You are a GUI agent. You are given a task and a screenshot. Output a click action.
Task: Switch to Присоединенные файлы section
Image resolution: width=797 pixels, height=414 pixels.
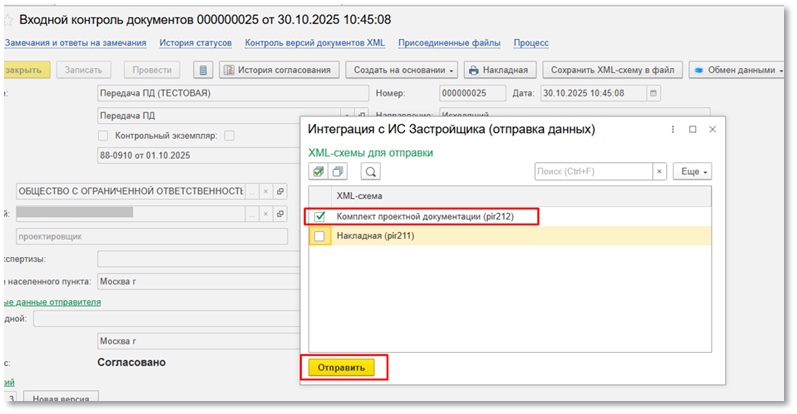[x=449, y=43]
